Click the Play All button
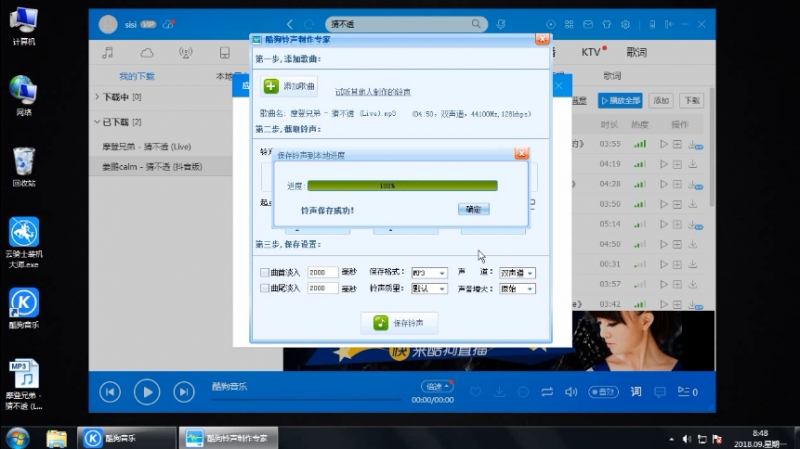800x449 pixels. (620, 101)
